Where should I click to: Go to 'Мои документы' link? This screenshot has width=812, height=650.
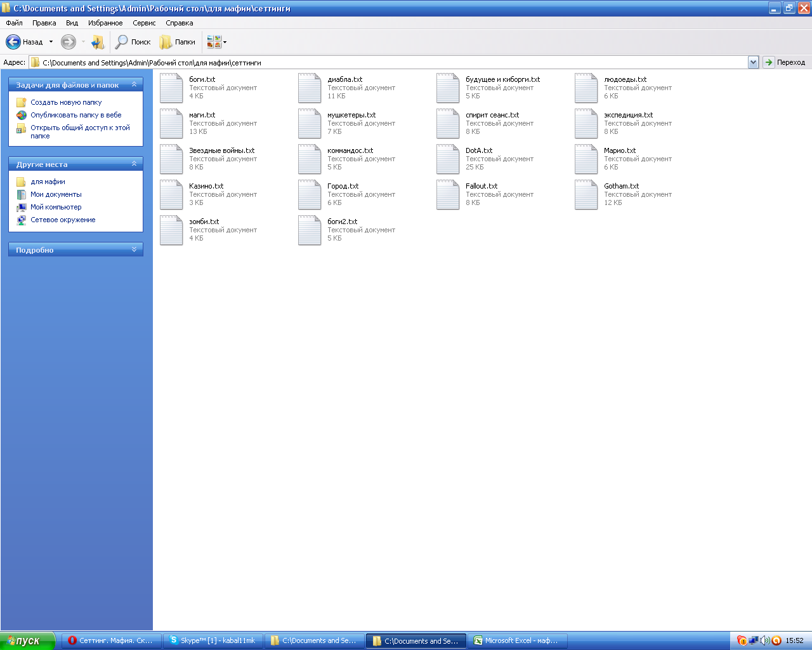[x=56, y=194]
